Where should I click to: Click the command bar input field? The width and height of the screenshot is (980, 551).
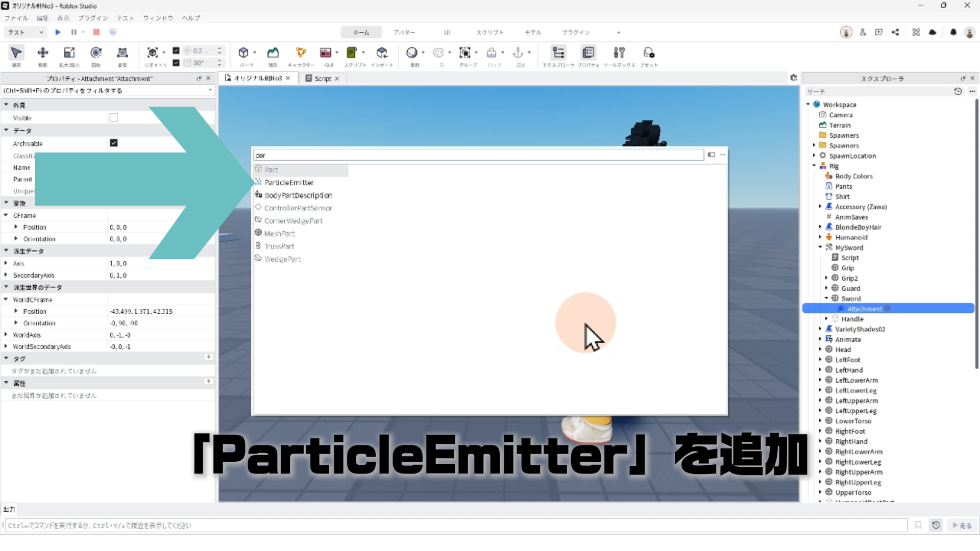[454, 525]
